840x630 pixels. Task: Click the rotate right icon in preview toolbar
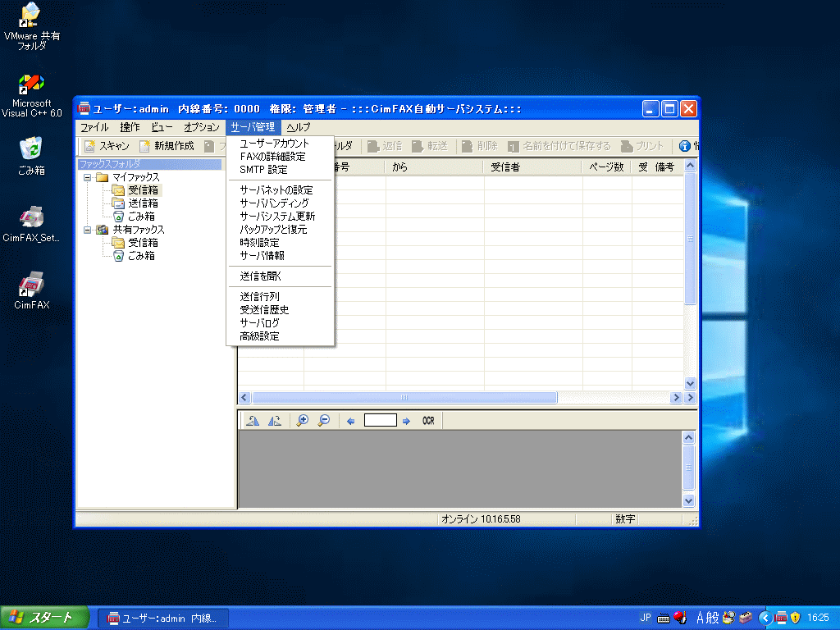point(274,421)
